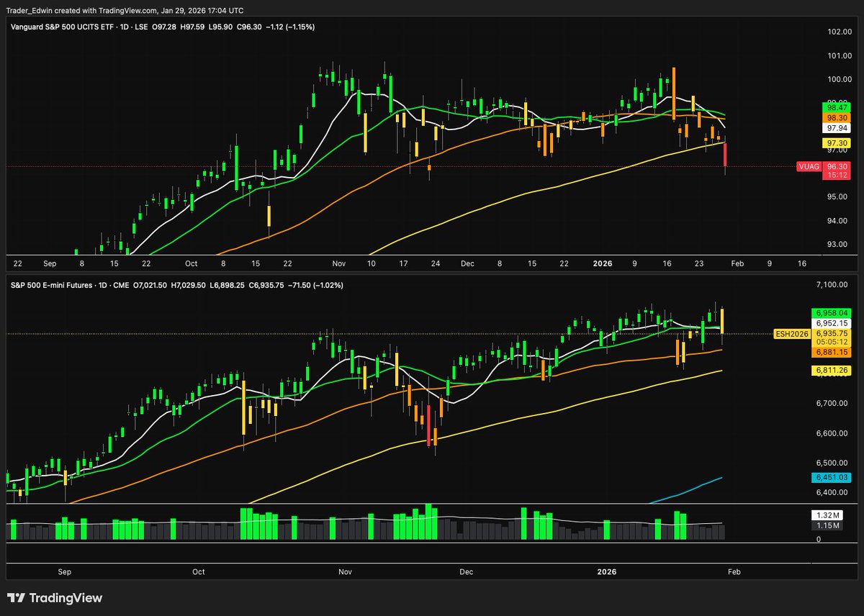Click the TradingView logo at bottom left
This screenshot has width=864, height=616.
tap(55, 598)
